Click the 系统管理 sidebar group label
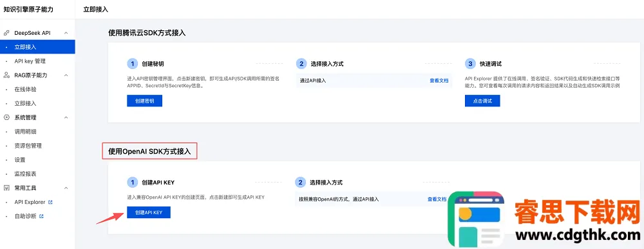Viewport: 644px width, 249px height. 26,117
